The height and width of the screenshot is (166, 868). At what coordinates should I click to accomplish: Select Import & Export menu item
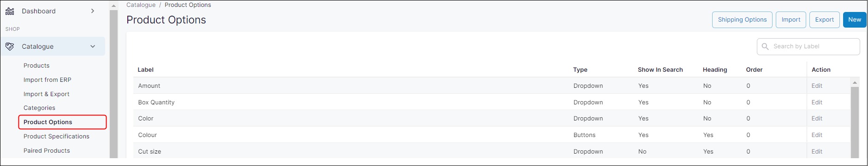click(x=47, y=94)
